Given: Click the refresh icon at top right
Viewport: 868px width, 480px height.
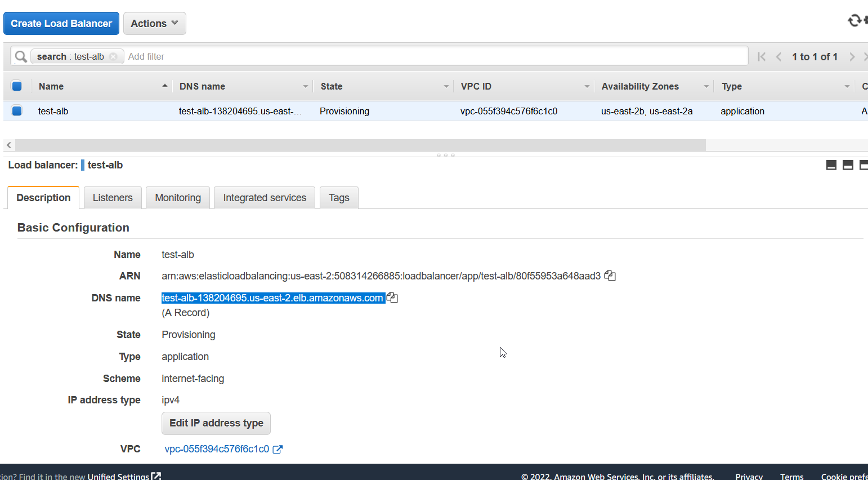Looking at the screenshot, I should tap(854, 21).
